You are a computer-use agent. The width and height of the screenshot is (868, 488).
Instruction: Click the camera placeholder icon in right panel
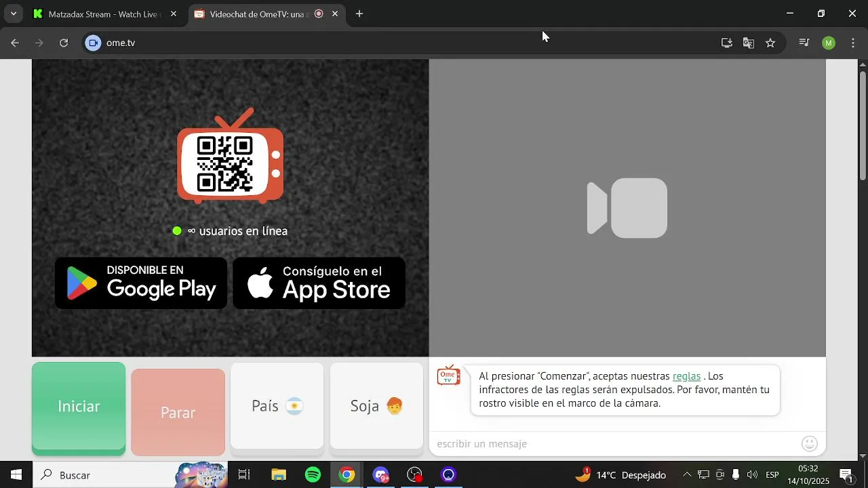pos(627,208)
